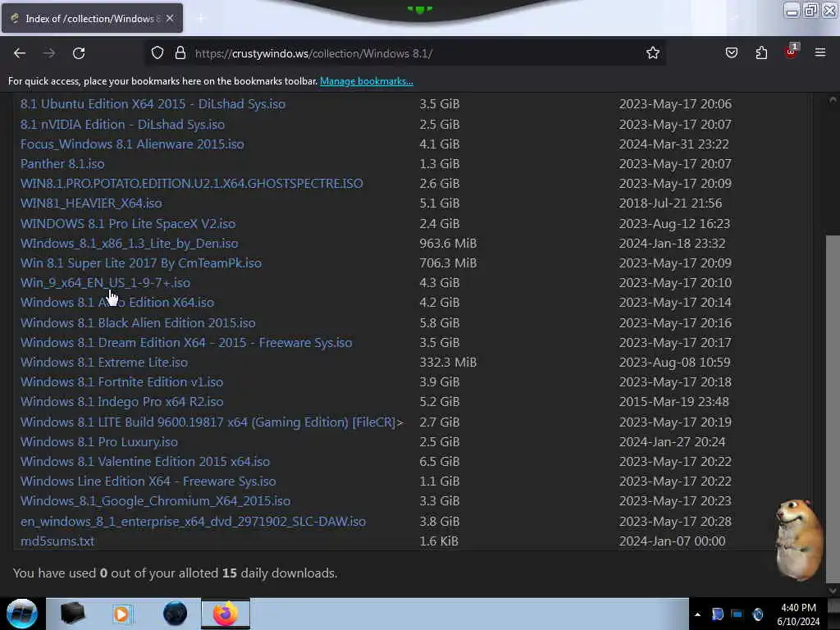Click the date 2015-Mar-19 23:48
The width and height of the screenshot is (840, 630).
click(674, 402)
